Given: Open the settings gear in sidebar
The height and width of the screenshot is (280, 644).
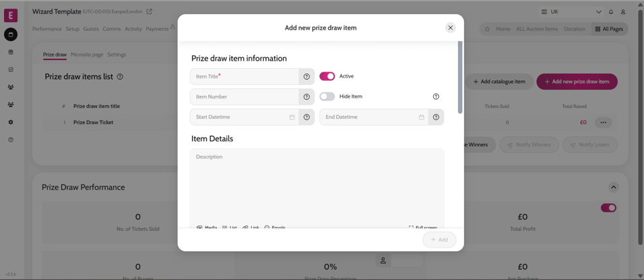Looking at the screenshot, I should [11, 122].
